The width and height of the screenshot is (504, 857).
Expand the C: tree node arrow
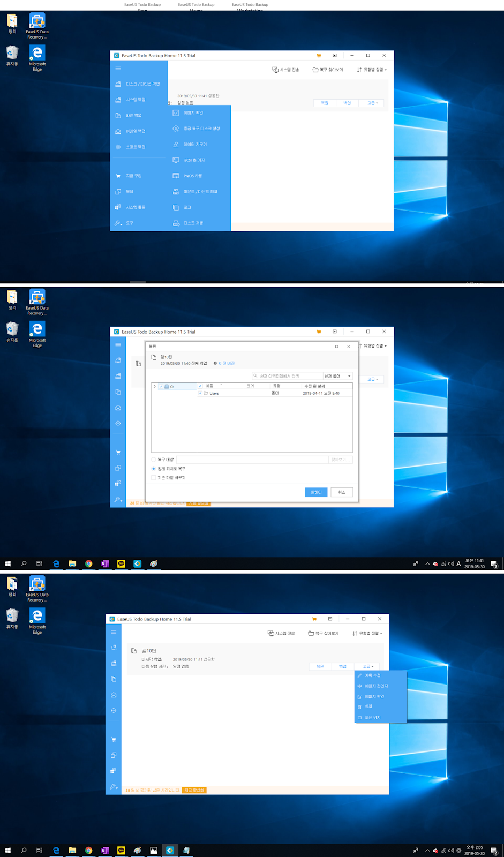pyautogui.click(x=155, y=386)
